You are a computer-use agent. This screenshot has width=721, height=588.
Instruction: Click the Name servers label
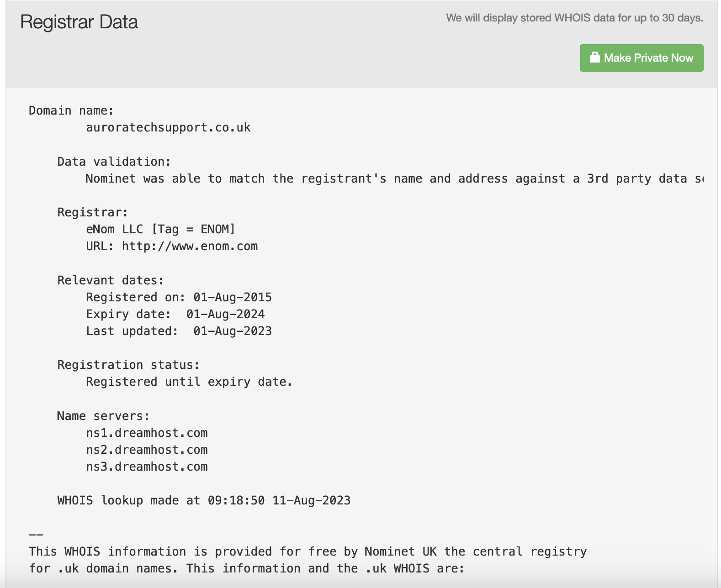click(x=103, y=416)
